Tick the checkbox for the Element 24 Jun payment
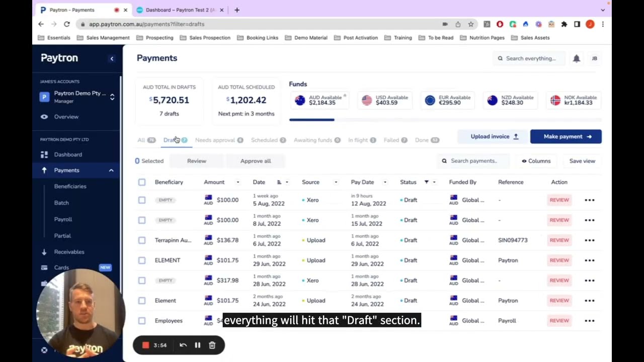This screenshot has height=362, width=644. 142,301
